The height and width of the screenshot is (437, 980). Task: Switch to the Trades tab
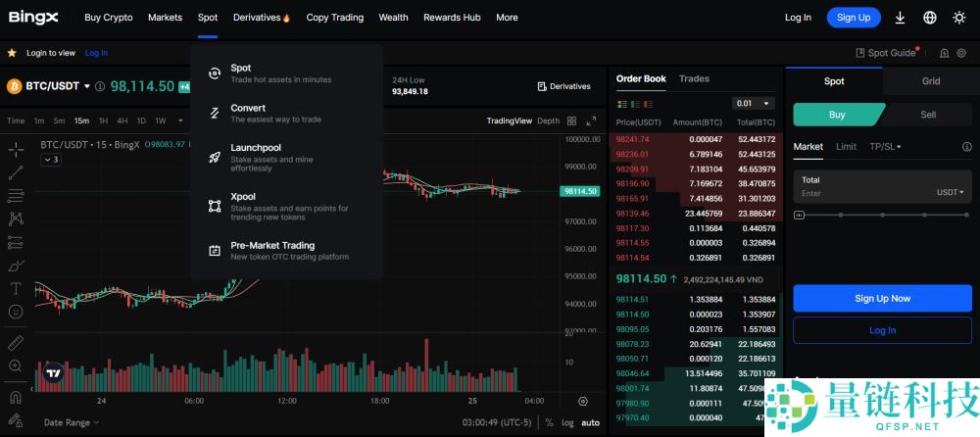tap(694, 78)
